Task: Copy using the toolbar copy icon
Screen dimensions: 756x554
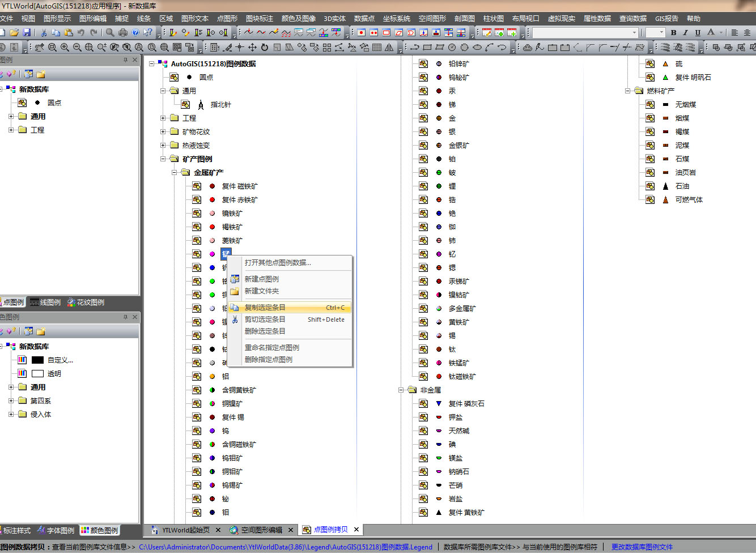Action: tap(56, 32)
